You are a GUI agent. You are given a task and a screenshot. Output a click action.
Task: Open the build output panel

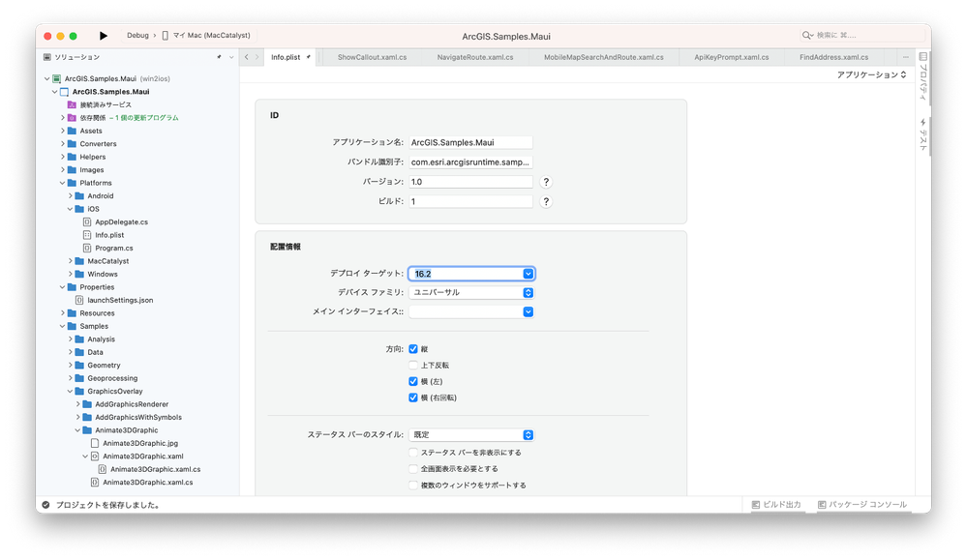coord(775,505)
